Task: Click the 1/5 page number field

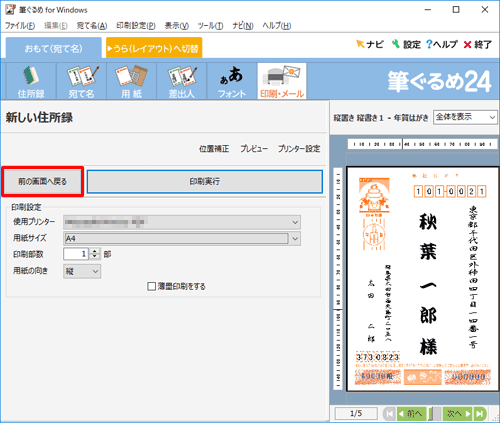Action: 356,414
